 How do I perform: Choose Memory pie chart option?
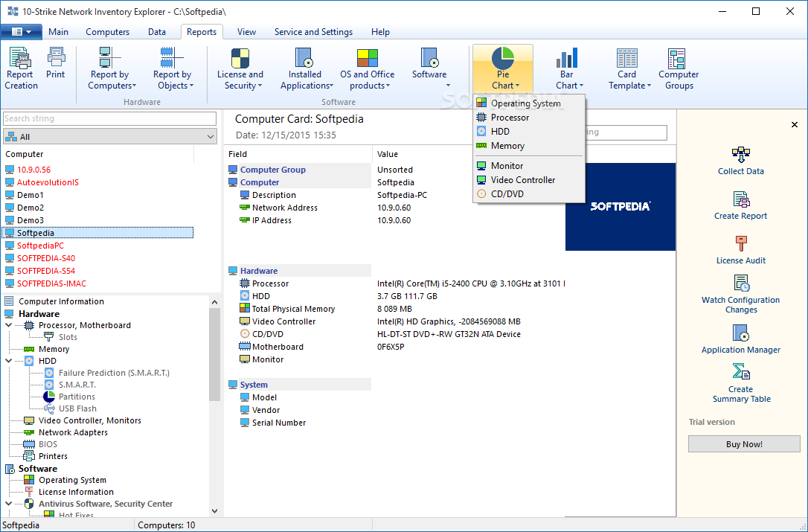point(529,146)
